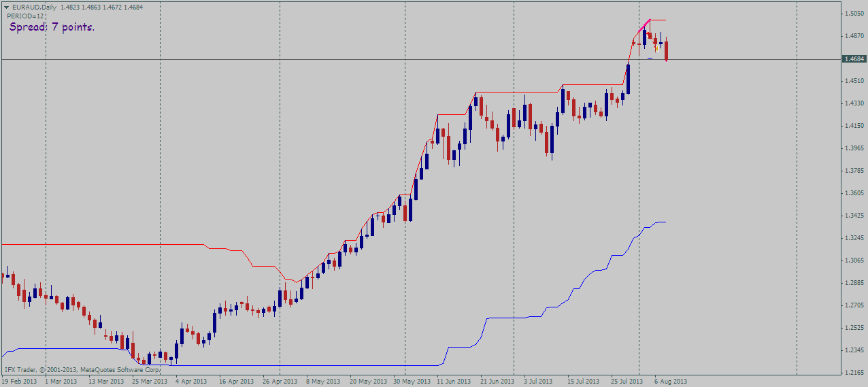Click the 1.2165 price axis label
868x387 pixels.
coord(855,373)
